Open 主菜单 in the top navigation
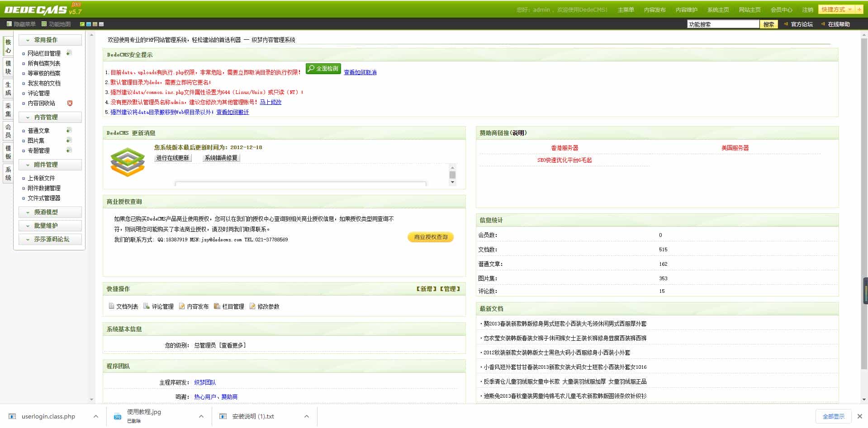 626,9
